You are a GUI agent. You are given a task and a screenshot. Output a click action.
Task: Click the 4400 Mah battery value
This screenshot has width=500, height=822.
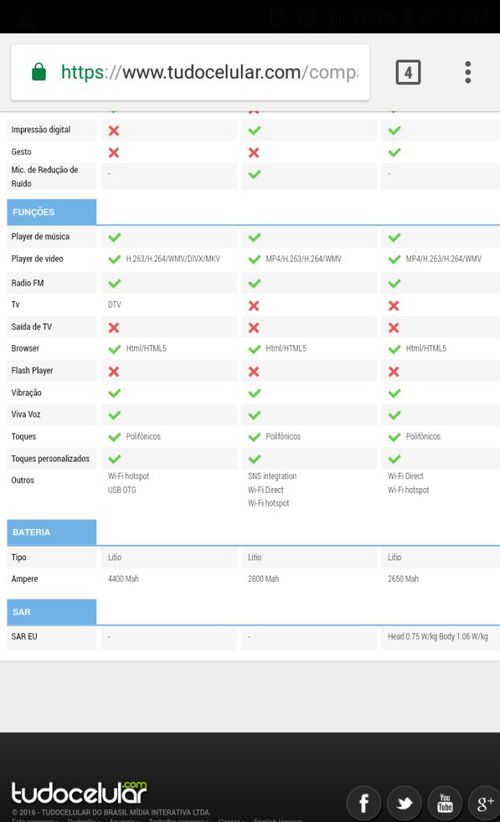pyautogui.click(x=123, y=579)
